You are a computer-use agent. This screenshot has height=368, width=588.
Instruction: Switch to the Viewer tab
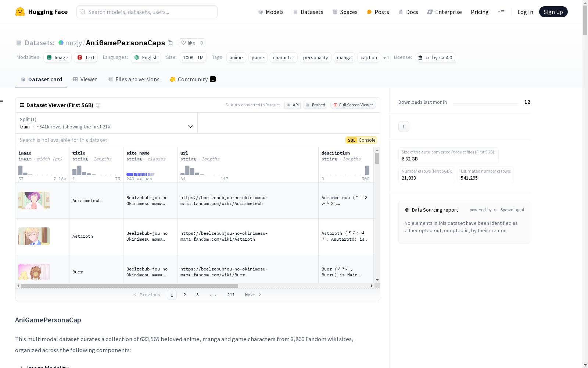pos(85,79)
